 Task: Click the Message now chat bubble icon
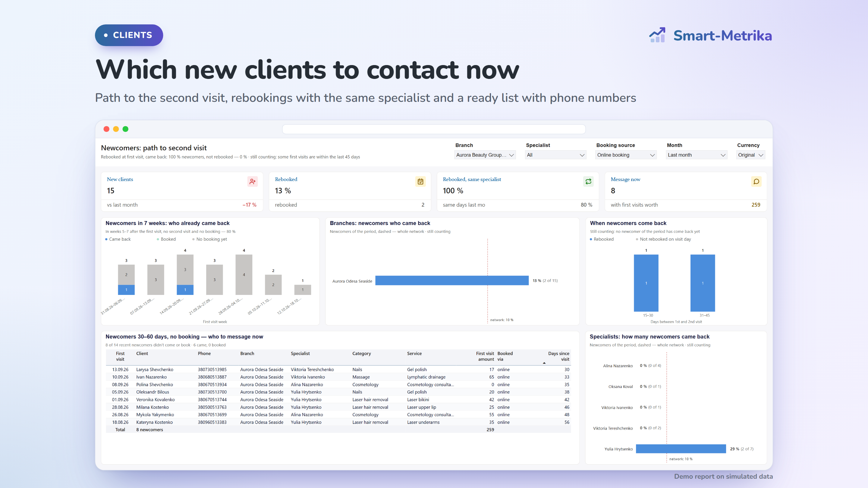pyautogui.click(x=756, y=182)
